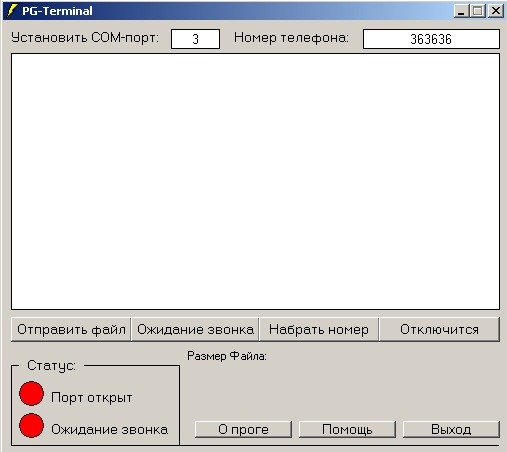Open the Помощь help button
Viewport: 507px width, 452px height.
347,429
